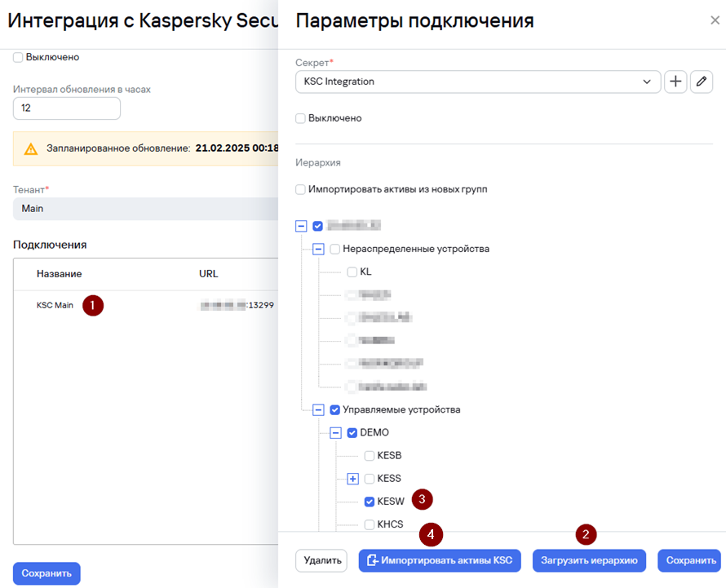Viewport: 726px width, 588px height.
Task: Select the KESW label in hierarchy
Action: click(390, 502)
